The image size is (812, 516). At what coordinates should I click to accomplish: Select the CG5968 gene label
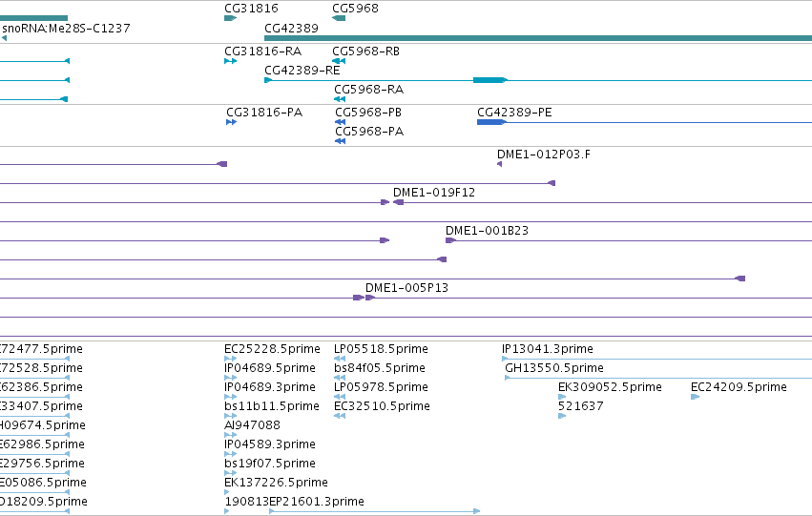coord(355,9)
